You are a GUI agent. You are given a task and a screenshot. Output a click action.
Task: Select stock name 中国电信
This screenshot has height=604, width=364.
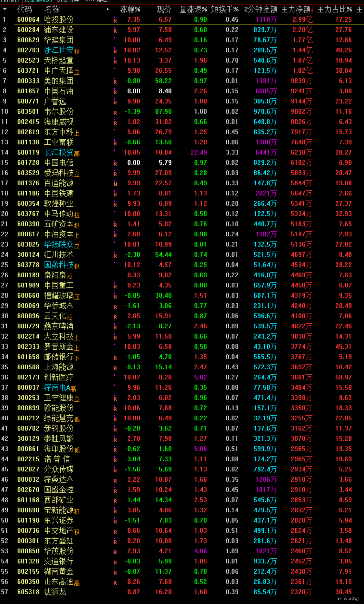point(59,163)
